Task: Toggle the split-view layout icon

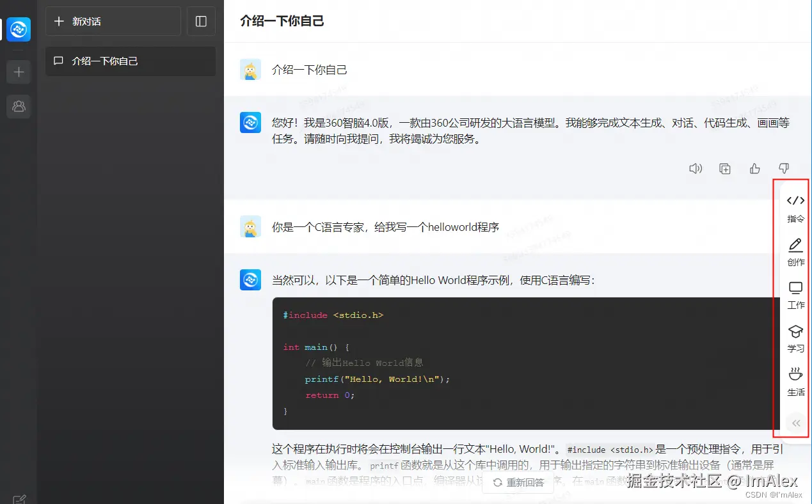Action: (x=201, y=21)
